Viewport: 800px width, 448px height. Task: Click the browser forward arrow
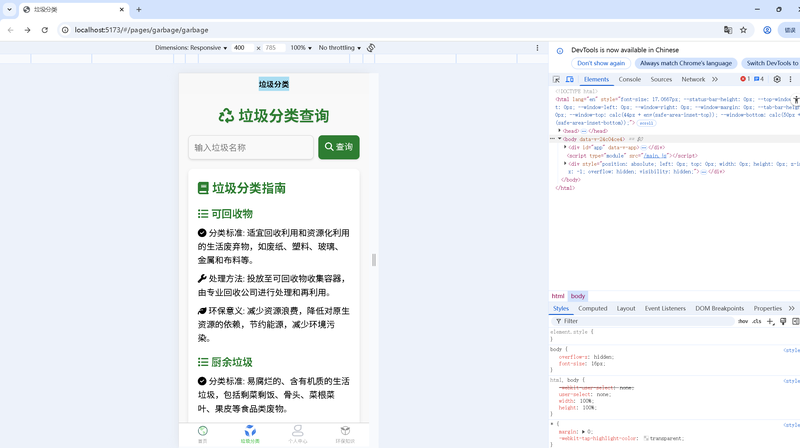[x=28, y=30]
